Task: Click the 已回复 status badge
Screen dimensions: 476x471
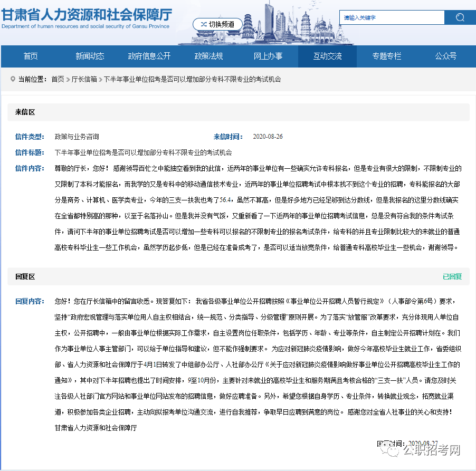Action: 453,276
